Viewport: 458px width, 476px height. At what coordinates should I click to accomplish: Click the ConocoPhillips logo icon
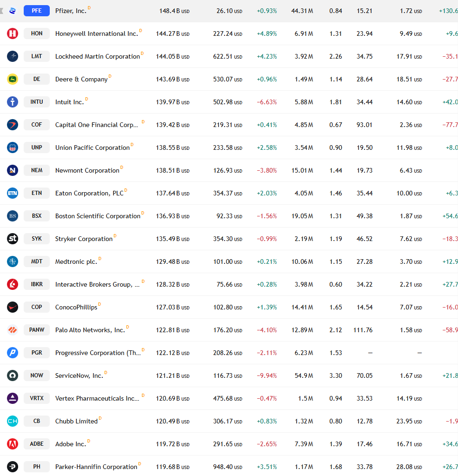coord(13,307)
